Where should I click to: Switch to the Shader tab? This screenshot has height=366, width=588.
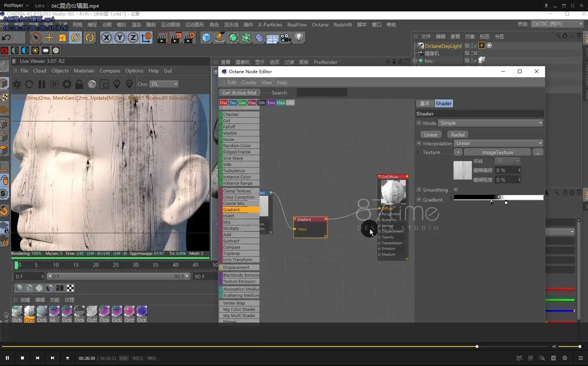pos(443,103)
